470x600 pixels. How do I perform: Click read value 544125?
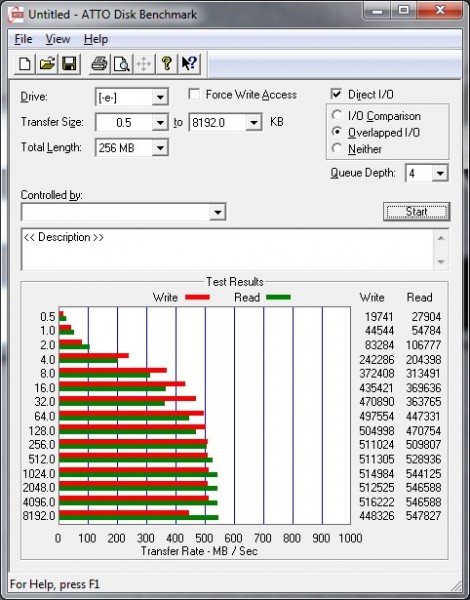click(423, 474)
